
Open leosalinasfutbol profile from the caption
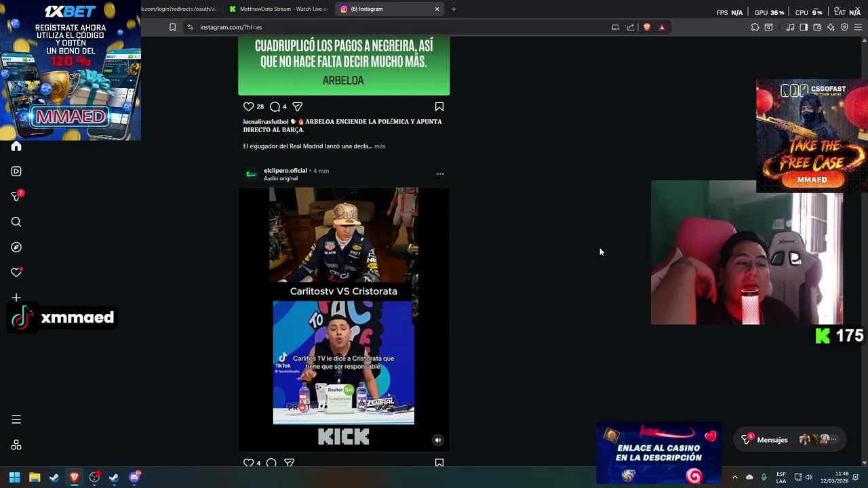pyautogui.click(x=266, y=122)
